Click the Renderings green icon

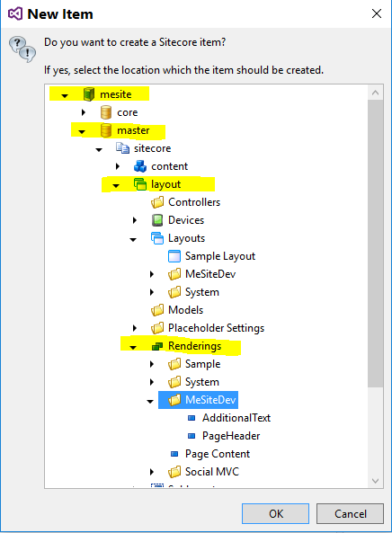pyautogui.click(x=157, y=346)
